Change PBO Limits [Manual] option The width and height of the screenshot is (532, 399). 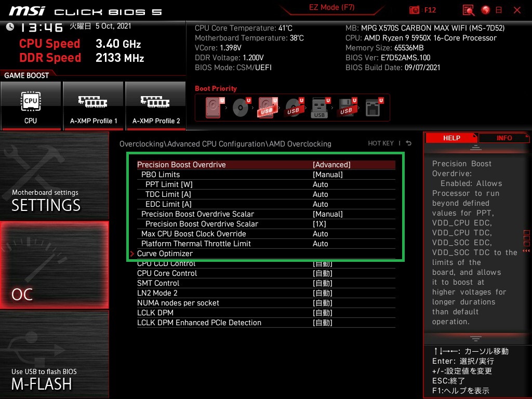tap(266, 175)
